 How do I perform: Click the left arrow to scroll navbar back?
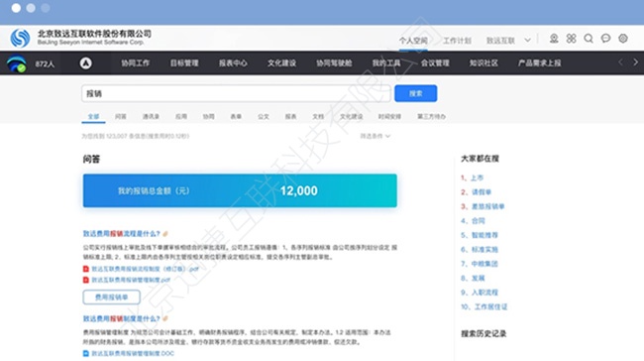point(620,62)
